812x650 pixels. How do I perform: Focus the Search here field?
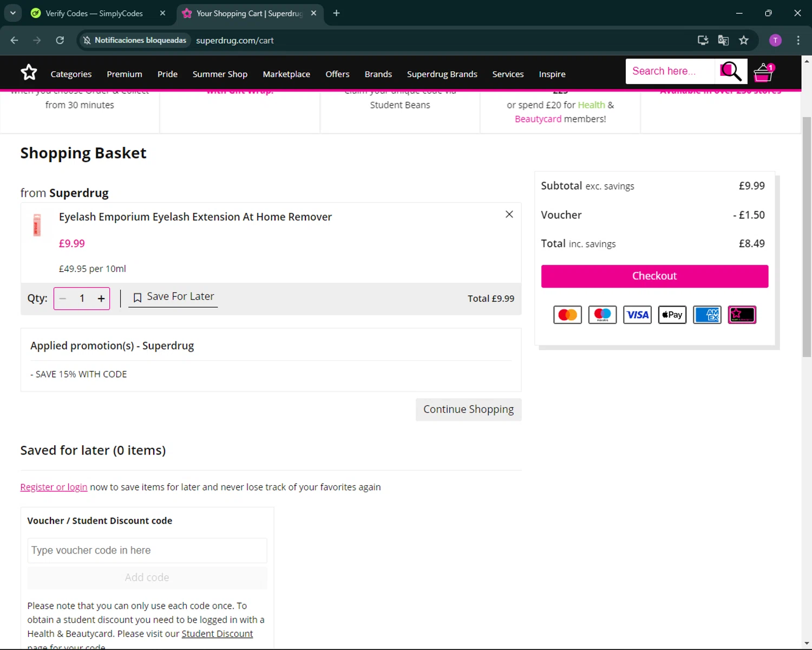[670, 71]
